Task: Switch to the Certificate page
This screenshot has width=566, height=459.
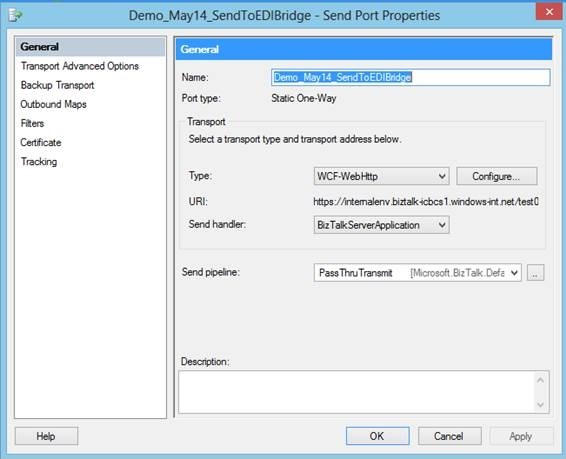Action: (x=41, y=143)
